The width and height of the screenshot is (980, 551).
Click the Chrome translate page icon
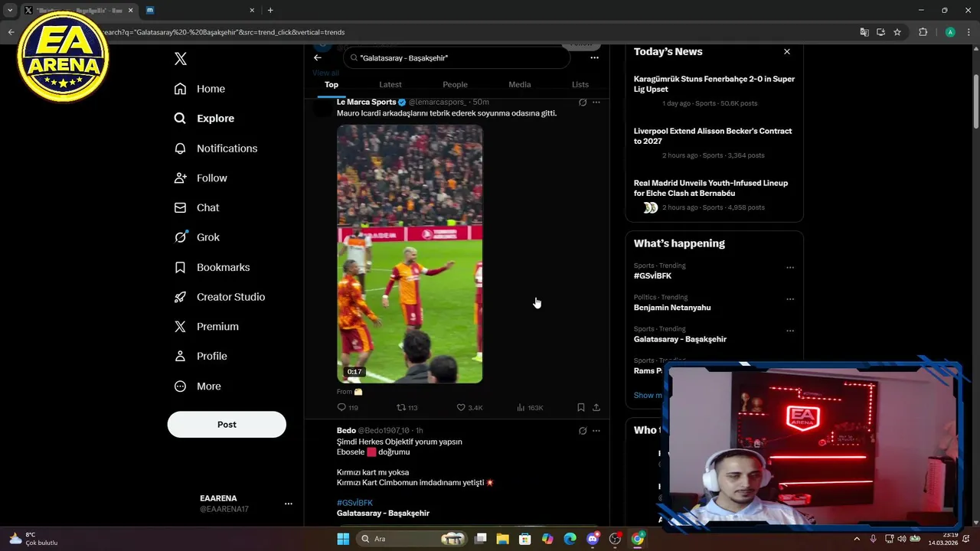coord(864,32)
